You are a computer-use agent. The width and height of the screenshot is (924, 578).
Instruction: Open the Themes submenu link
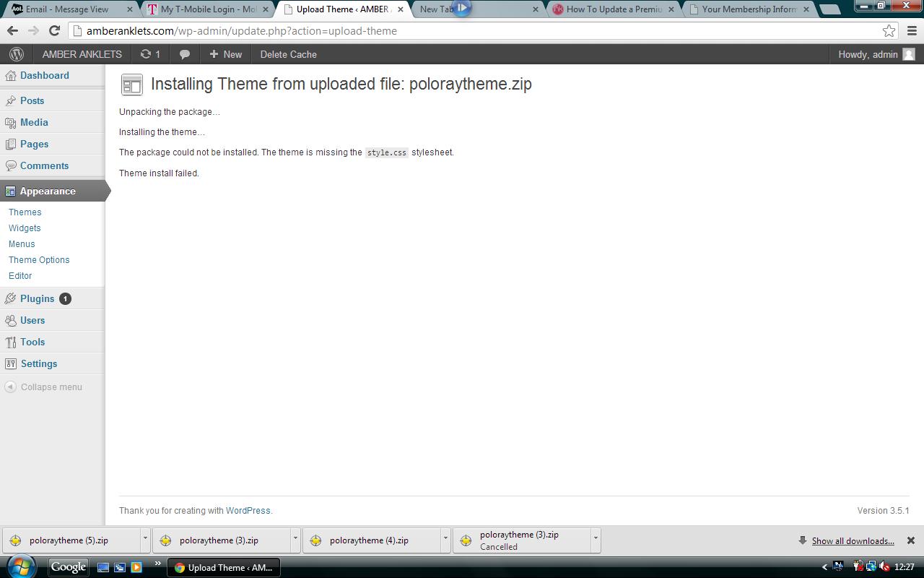25,212
